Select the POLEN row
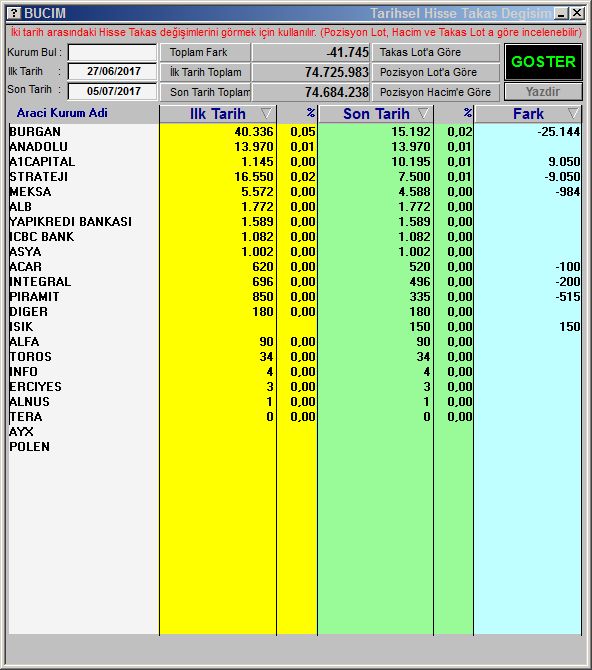592x670 pixels. point(295,447)
